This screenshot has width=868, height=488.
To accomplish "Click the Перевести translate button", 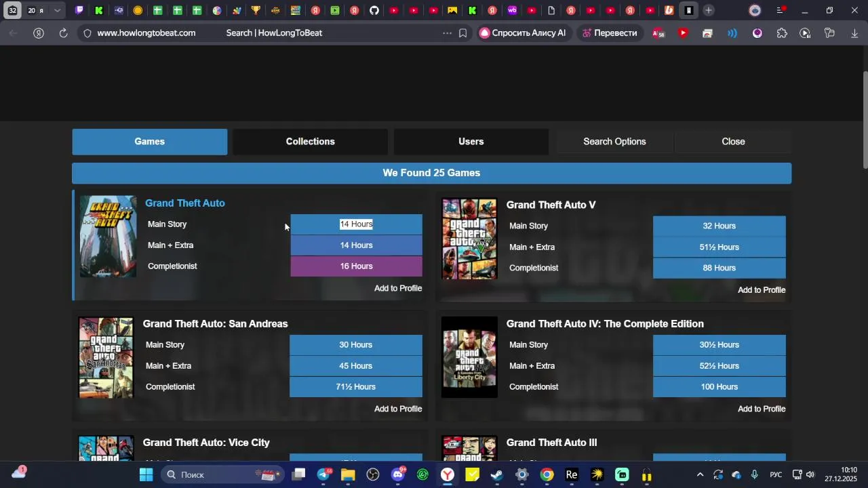I will point(610,33).
